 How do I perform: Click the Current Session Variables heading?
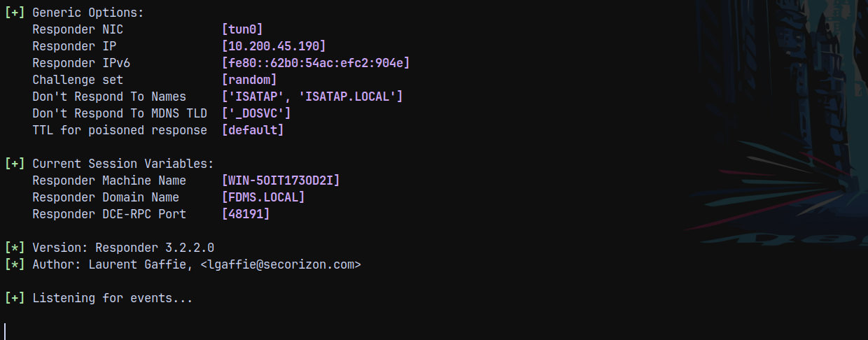pyautogui.click(x=123, y=164)
